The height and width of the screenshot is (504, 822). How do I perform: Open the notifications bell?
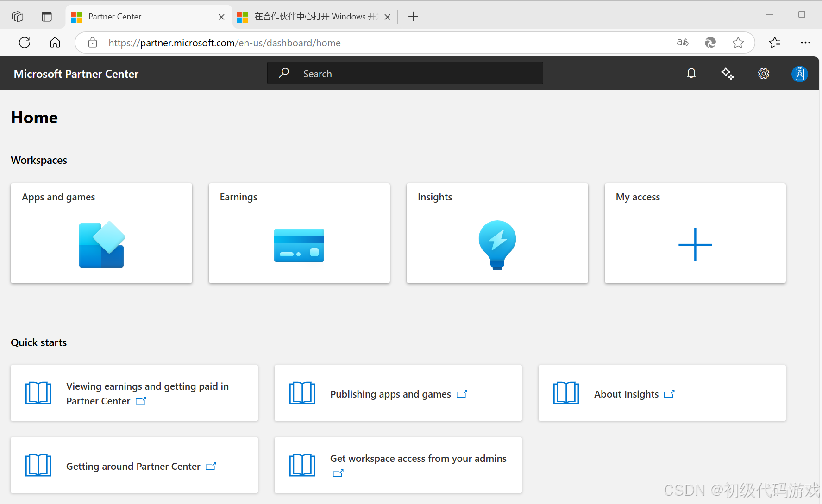pos(691,74)
